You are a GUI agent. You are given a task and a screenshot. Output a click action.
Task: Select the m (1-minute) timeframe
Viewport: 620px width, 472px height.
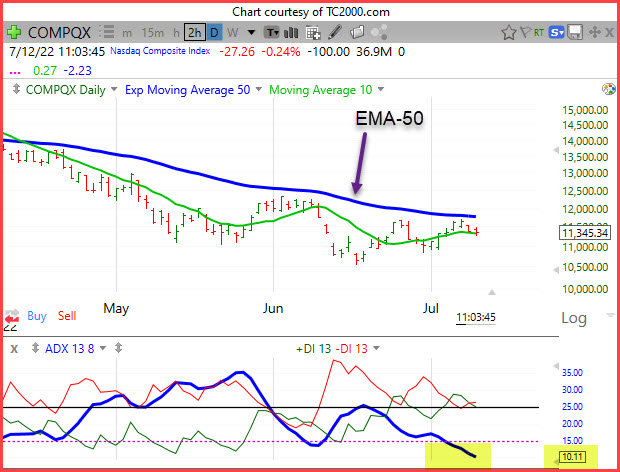pyautogui.click(x=127, y=33)
